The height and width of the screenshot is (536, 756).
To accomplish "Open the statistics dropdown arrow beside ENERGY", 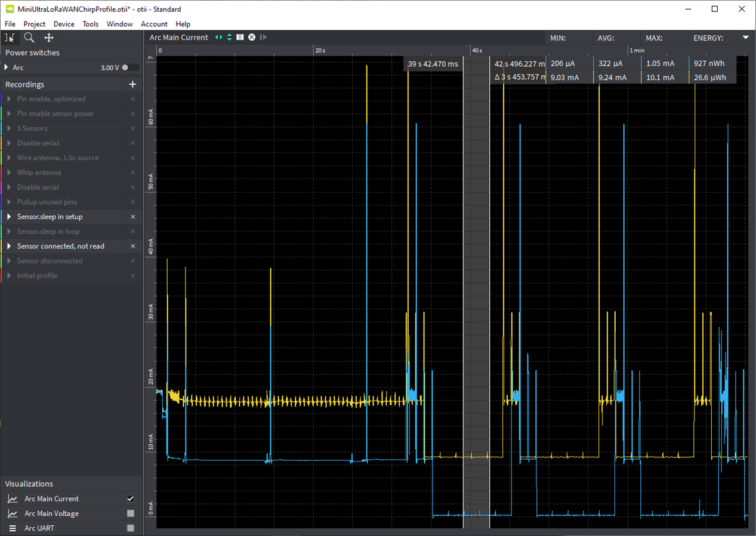I will [745, 38].
